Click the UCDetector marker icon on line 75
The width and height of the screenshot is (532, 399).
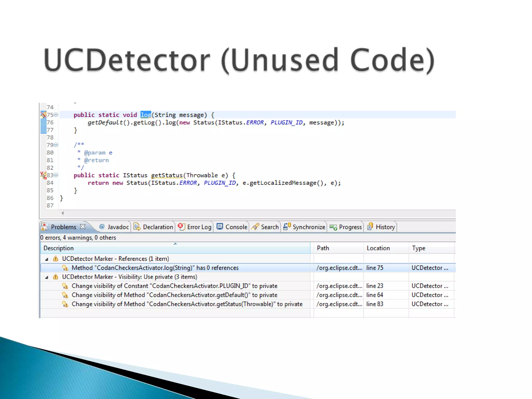[x=43, y=115]
